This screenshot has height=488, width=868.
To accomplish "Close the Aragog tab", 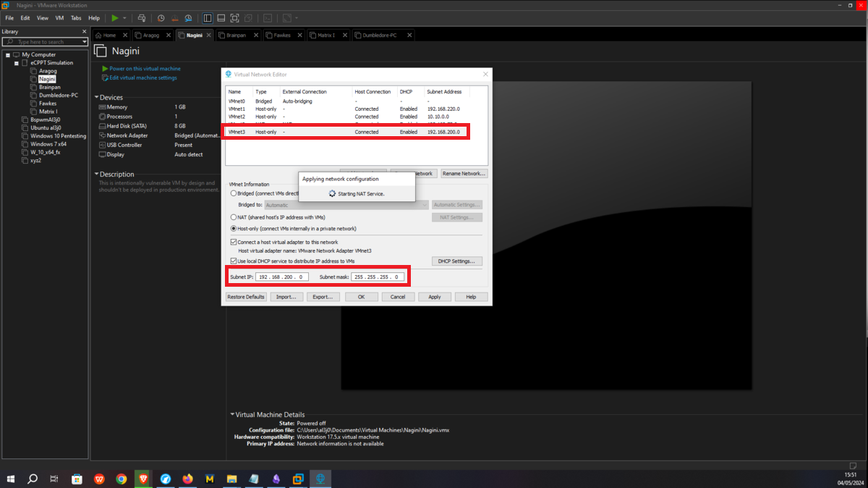I will coord(169,35).
